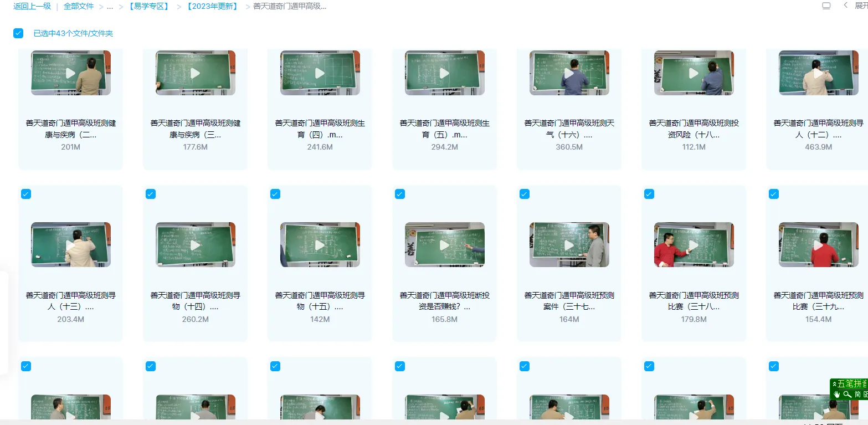Viewport: 868px width, 425px height.
Task: Uncheck the 测寻物（十五） file checkbox
Action: click(x=275, y=194)
